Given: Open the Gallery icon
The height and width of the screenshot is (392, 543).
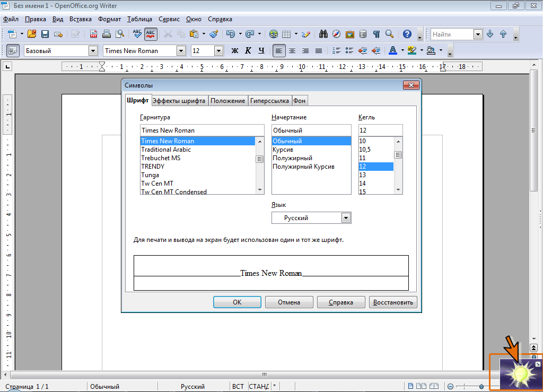Looking at the screenshot, I should point(350,34).
